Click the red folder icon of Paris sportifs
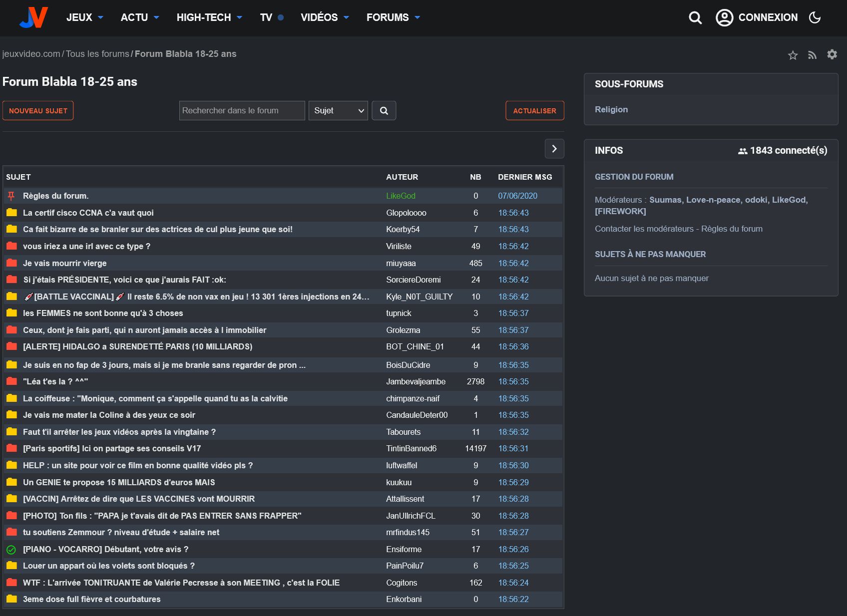 tap(11, 448)
